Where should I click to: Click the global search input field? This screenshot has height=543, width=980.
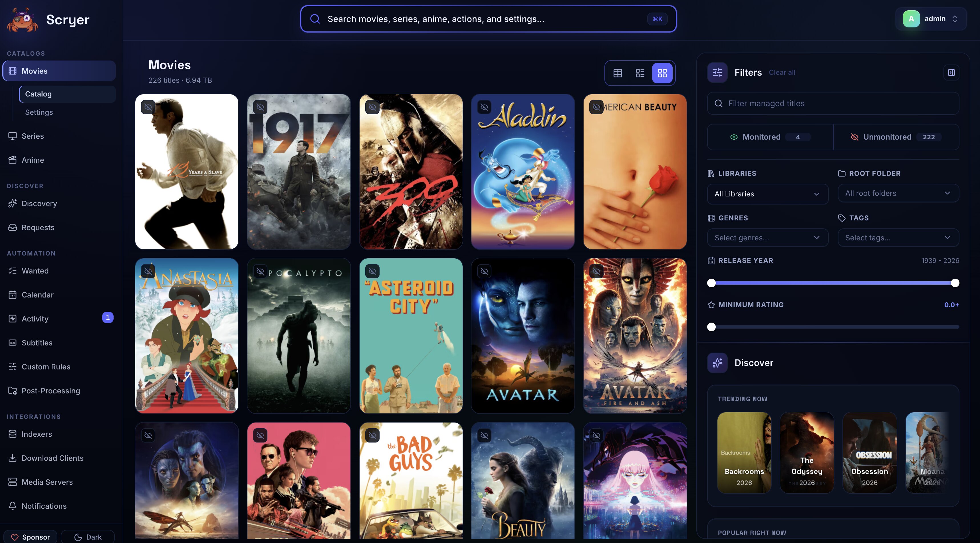[x=488, y=19]
